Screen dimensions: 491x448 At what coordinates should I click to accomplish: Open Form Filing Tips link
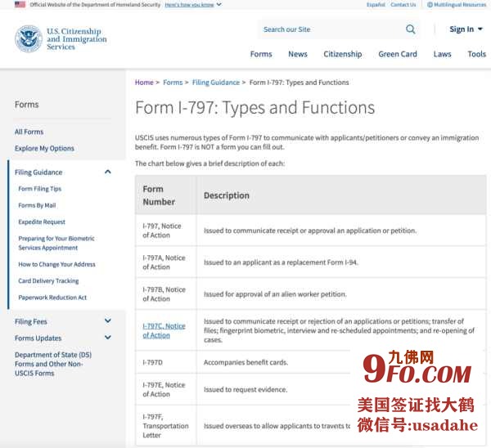coord(40,189)
